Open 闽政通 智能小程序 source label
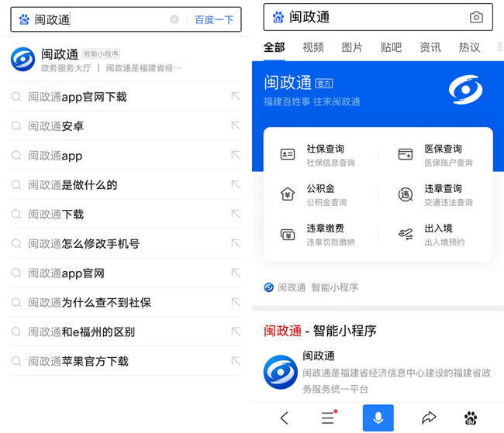Image resolution: width=504 pixels, height=433 pixels. click(x=311, y=287)
